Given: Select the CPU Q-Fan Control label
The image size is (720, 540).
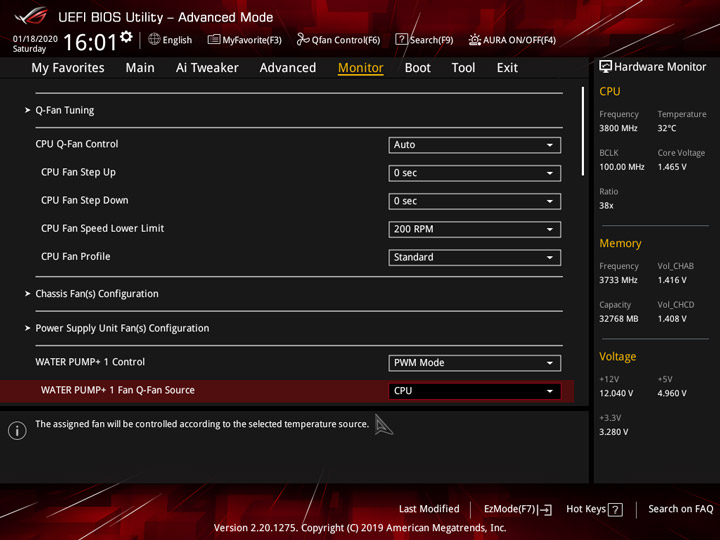Looking at the screenshot, I should point(77,144).
